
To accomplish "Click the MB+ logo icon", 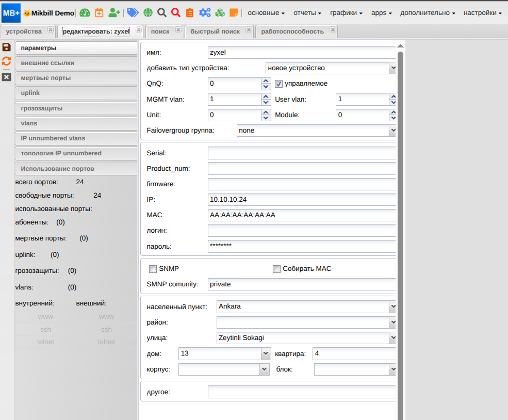I will [11, 13].
